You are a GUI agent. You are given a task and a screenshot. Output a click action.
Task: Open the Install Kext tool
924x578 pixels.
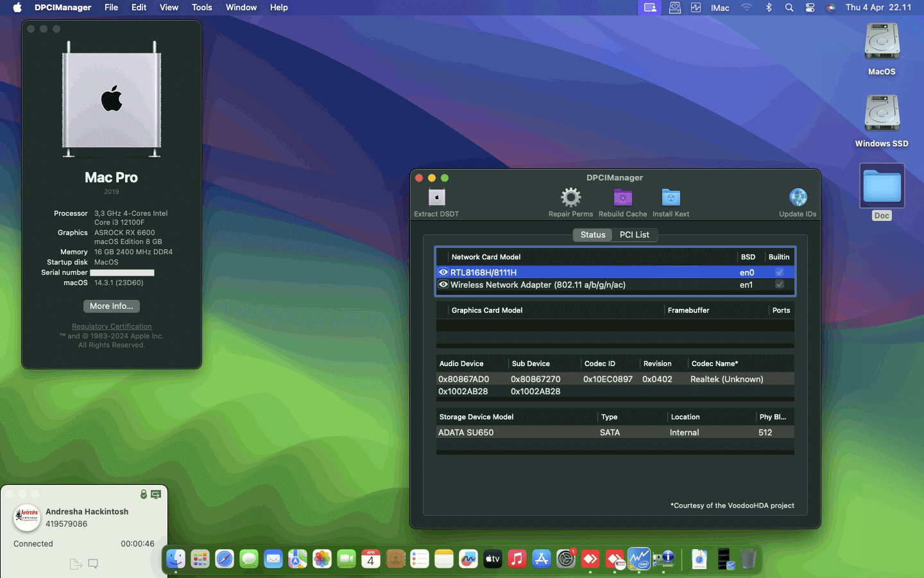click(670, 198)
